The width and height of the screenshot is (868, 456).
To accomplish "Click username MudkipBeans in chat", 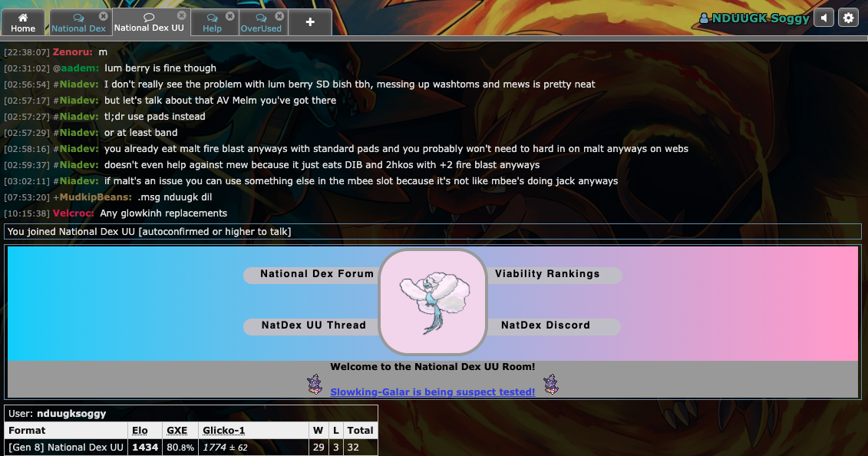I will pos(95,197).
